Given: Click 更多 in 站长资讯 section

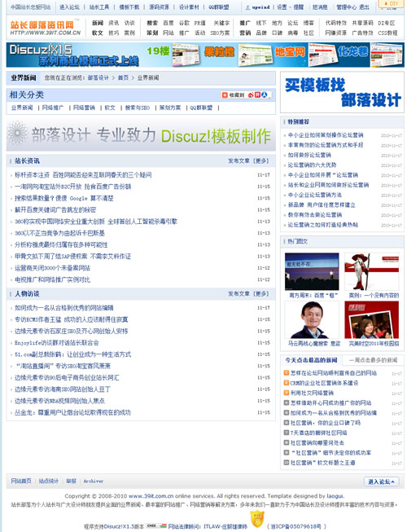Looking at the screenshot, I should (x=261, y=160).
